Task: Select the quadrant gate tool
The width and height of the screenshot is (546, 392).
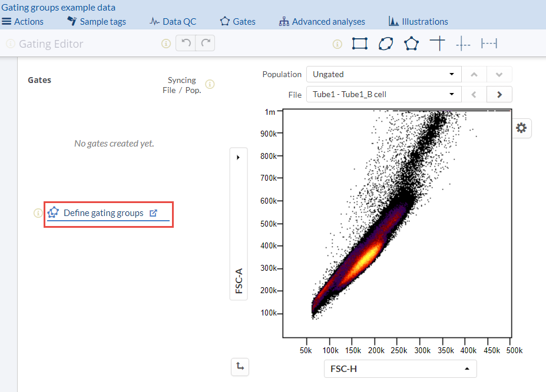Action: point(437,44)
